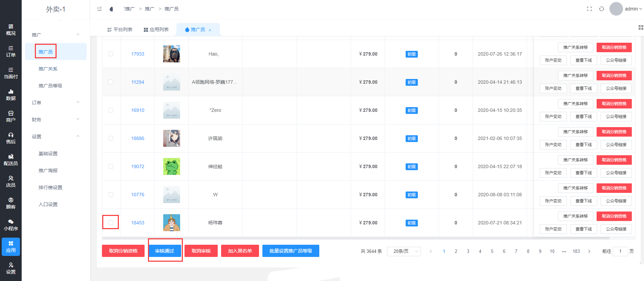644x281 pixels.
Task: Open the 应用 sidebar icon
Action: [x=11, y=247]
